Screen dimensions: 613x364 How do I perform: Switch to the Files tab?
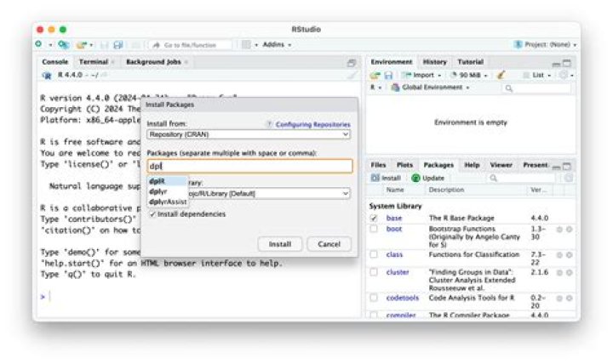pos(378,165)
